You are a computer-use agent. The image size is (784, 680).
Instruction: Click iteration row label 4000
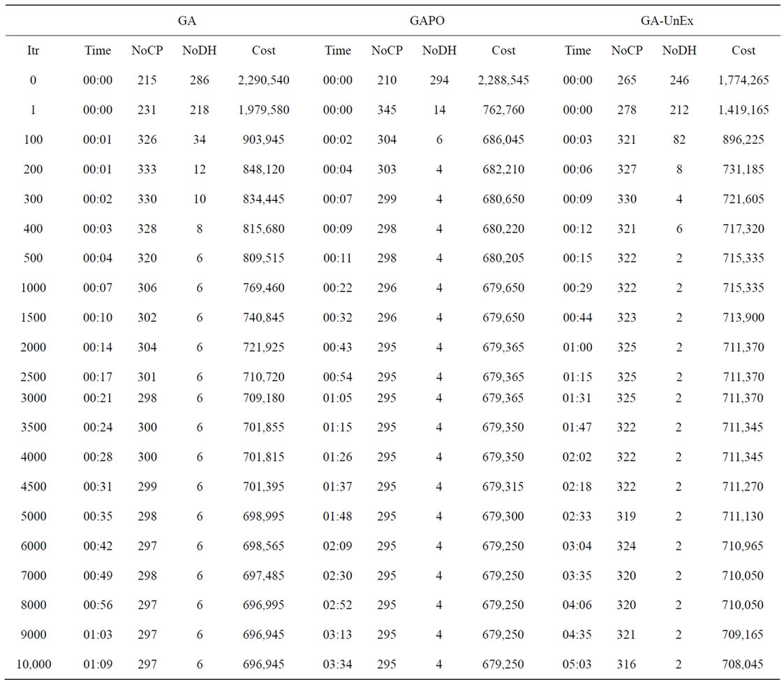(x=33, y=457)
